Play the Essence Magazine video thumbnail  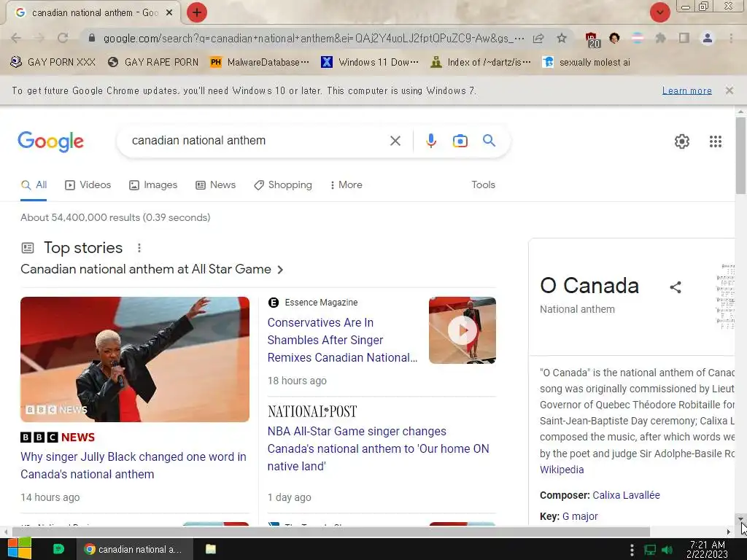(462, 330)
